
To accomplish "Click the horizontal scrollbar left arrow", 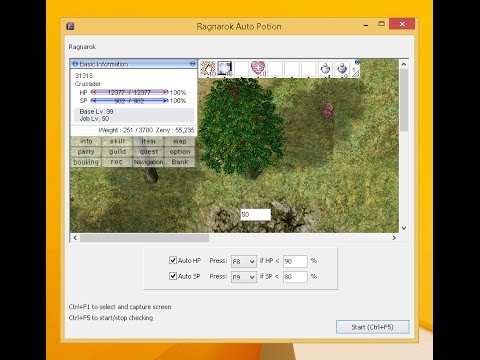I will tap(75, 238).
